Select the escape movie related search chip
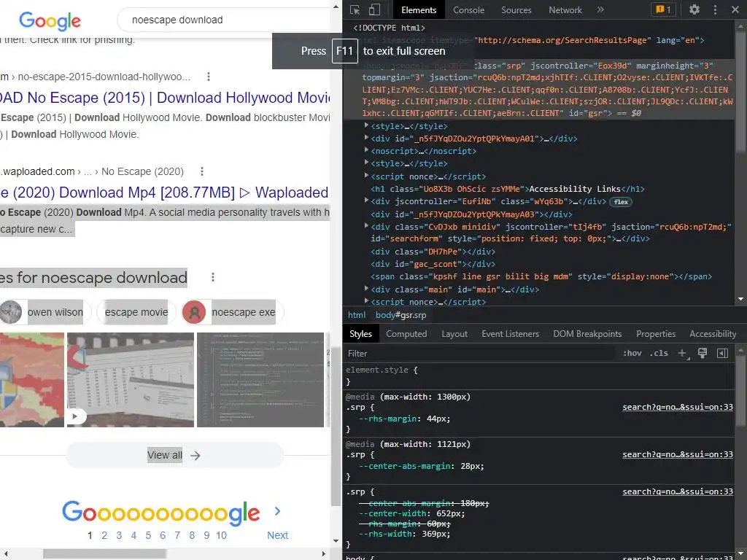The height and width of the screenshot is (560, 747). pos(136,312)
